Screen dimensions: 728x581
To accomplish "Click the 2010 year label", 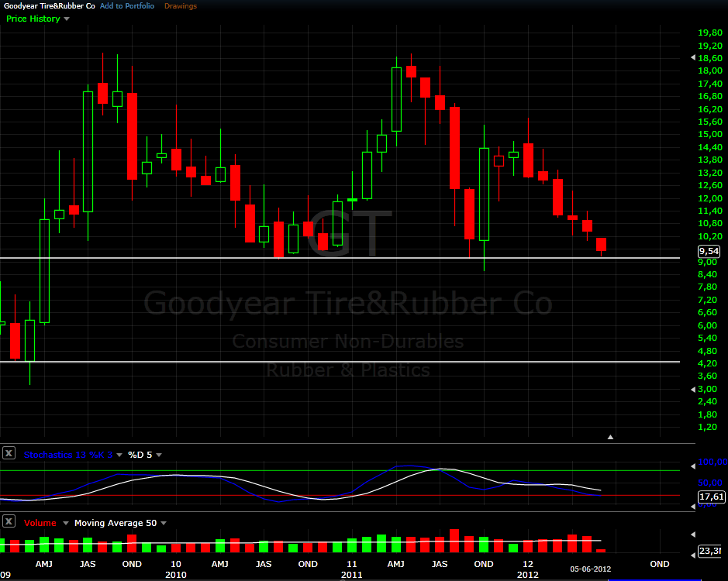I will pos(175,575).
